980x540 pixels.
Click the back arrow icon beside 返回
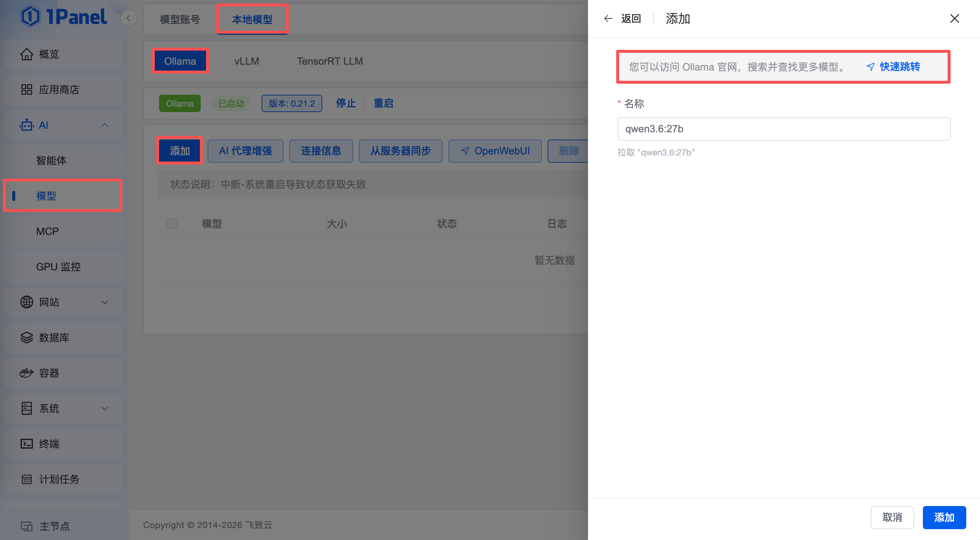pos(608,18)
